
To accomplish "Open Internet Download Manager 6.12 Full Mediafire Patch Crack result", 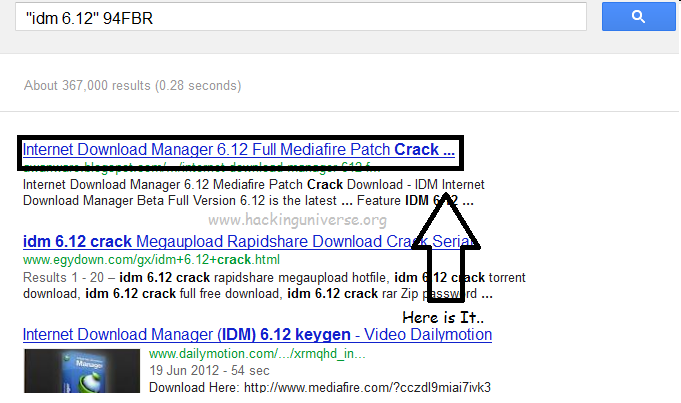I will point(239,150).
